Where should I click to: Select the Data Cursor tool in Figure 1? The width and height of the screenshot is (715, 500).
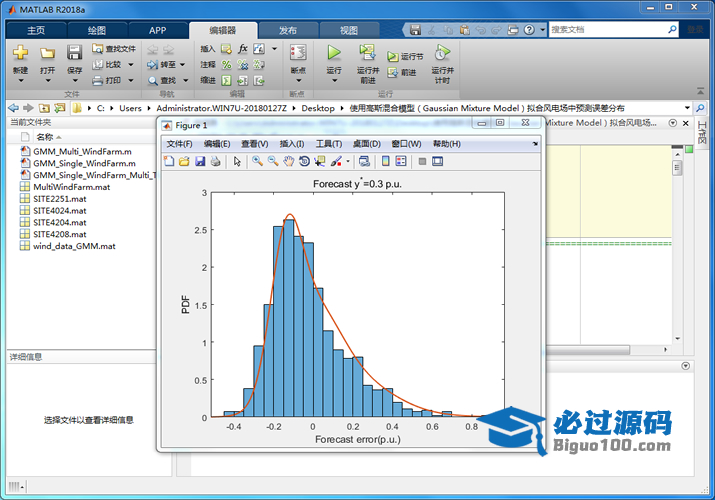click(320, 161)
